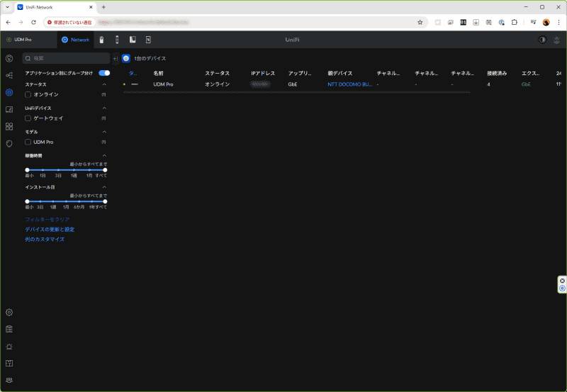Sort by the 親デバイス column header
The width and height of the screenshot is (567, 392).
(x=340, y=74)
